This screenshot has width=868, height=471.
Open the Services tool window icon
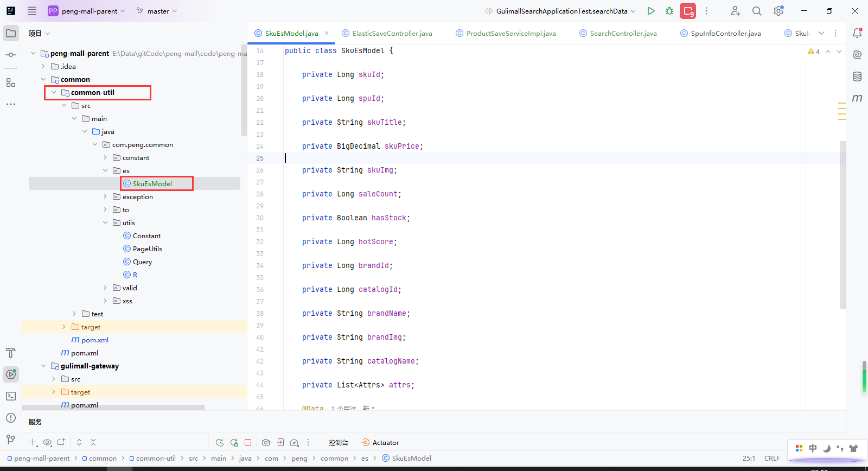pyautogui.click(x=11, y=374)
